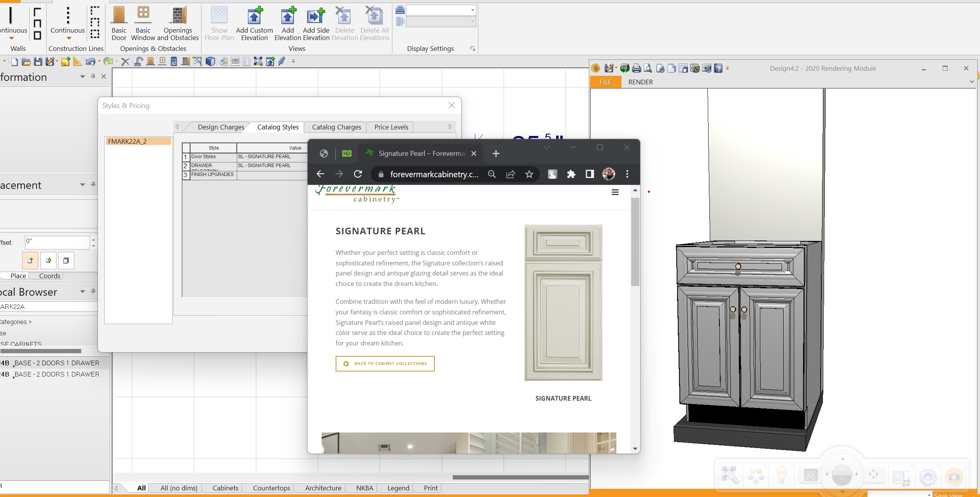The height and width of the screenshot is (497, 980).
Task: Bookmark the page with the star icon
Action: tap(529, 174)
